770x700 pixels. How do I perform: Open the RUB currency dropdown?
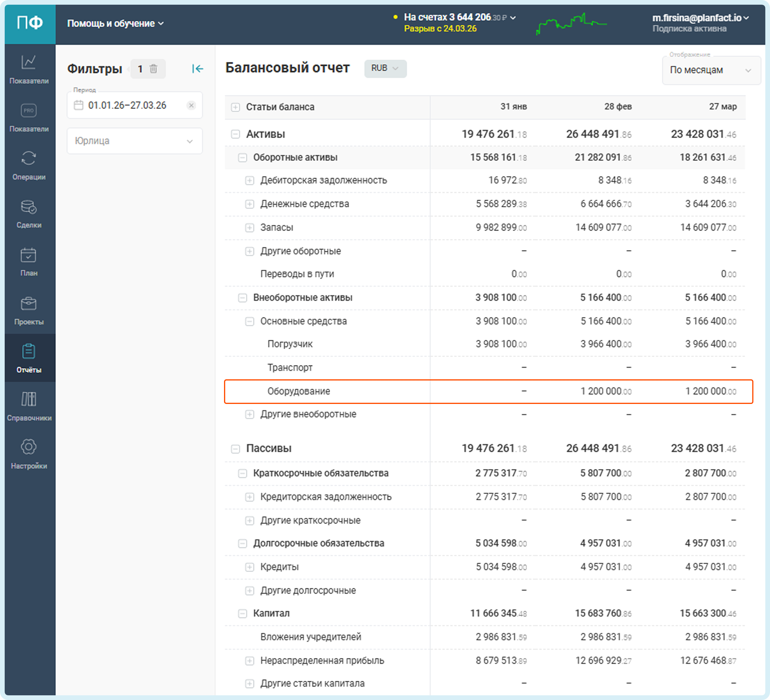pos(385,68)
